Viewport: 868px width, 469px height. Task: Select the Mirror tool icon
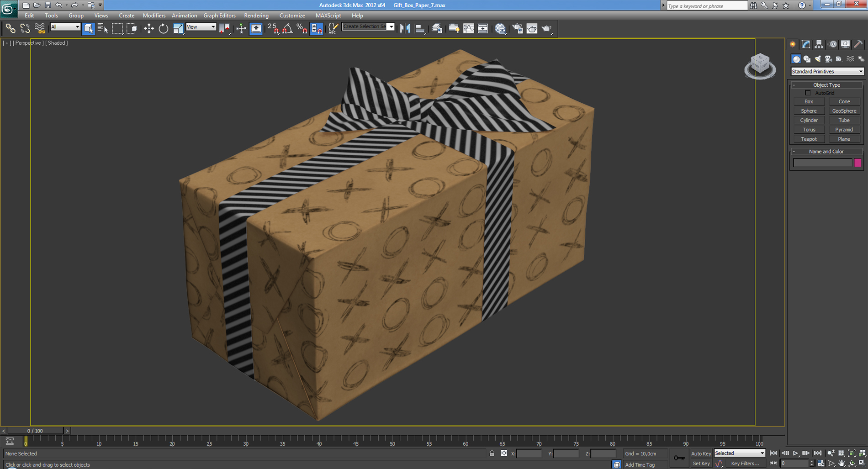(x=405, y=28)
